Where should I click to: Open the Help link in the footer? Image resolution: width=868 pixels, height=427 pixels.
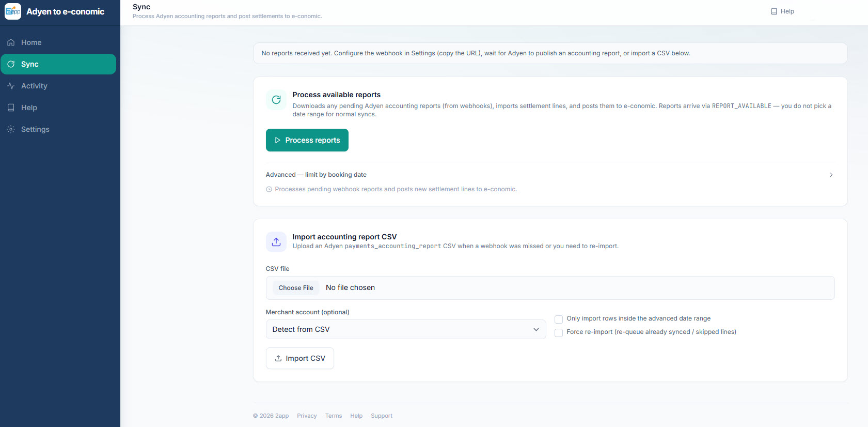pyautogui.click(x=356, y=416)
